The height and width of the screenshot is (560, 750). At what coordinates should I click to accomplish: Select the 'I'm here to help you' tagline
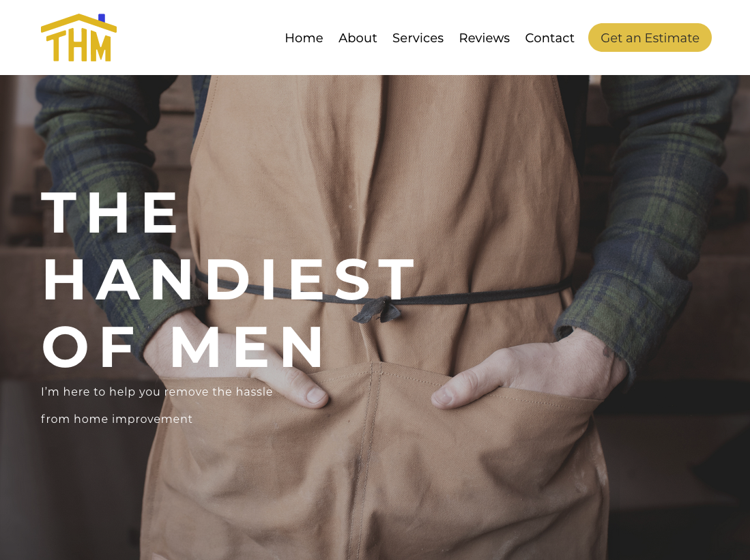pyautogui.click(x=156, y=392)
